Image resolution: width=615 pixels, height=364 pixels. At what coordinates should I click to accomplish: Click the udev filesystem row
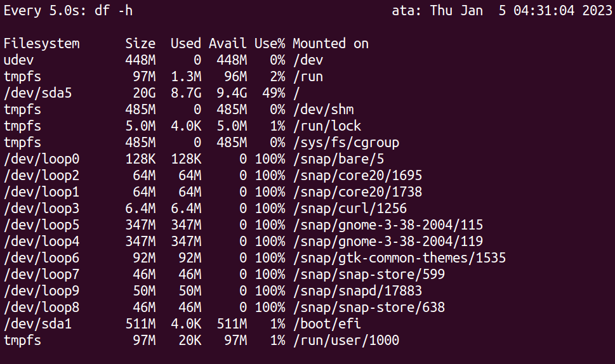pyautogui.click(x=163, y=60)
